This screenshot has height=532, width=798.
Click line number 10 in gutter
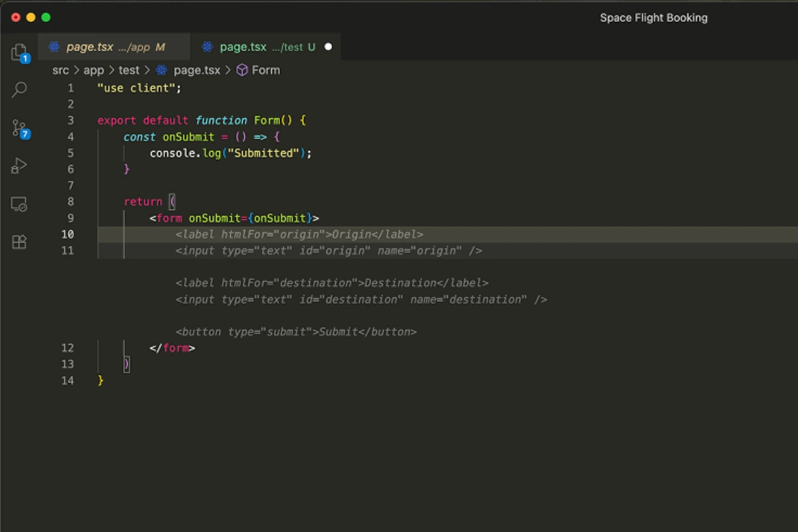tap(67, 234)
